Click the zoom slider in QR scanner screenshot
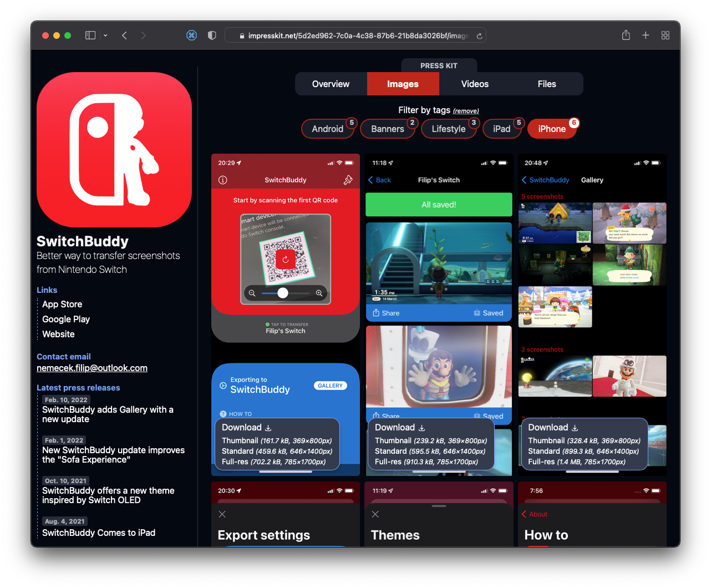Viewport: 711px width, 588px height. (286, 293)
